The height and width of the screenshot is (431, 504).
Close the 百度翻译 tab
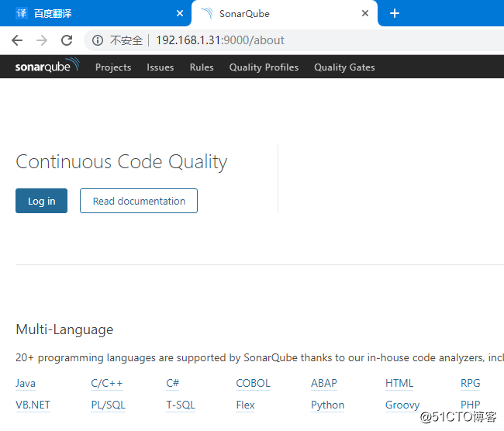[x=180, y=13]
